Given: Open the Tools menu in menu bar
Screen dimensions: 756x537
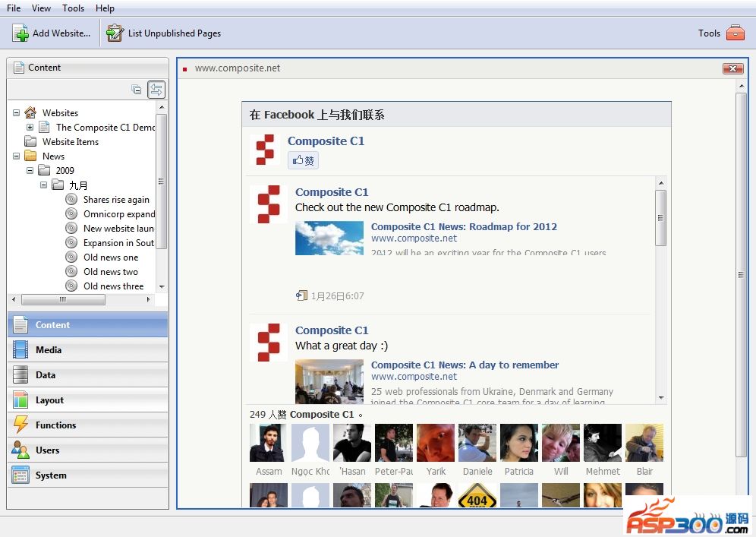Looking at the screenshot, I should [x=74, y=8].
